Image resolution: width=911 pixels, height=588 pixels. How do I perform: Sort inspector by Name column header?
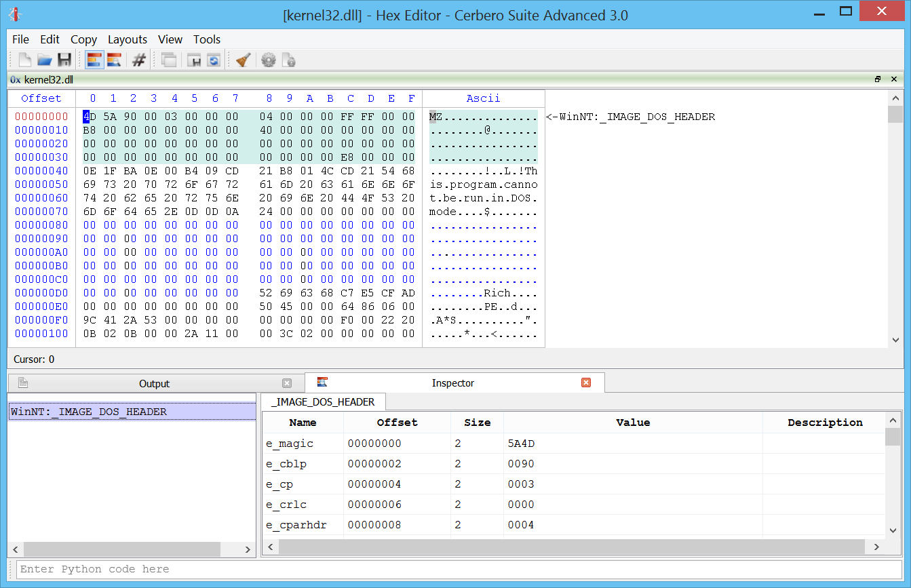coord(303,422)
